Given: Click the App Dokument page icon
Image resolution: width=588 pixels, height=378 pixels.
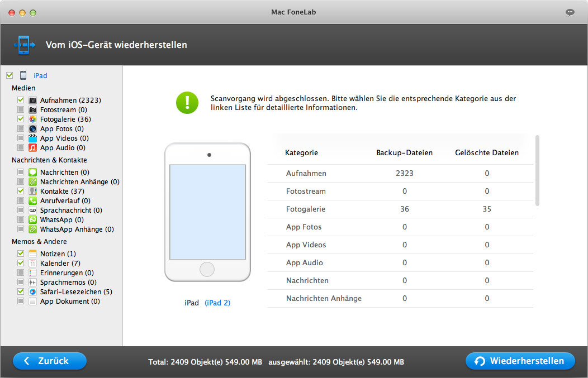Looking at the screenshot, I should pos(32,301).
